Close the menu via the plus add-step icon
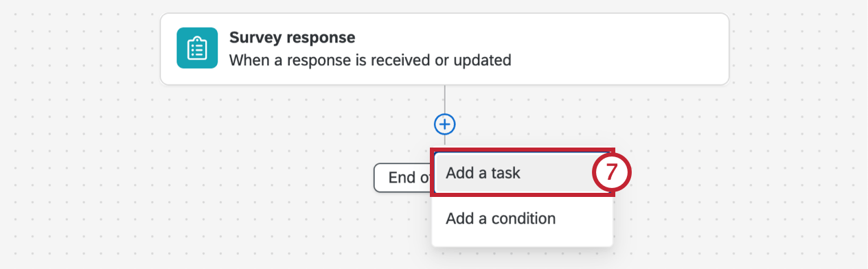This screenshot has height=269, width=868. (x=445, y=124)
